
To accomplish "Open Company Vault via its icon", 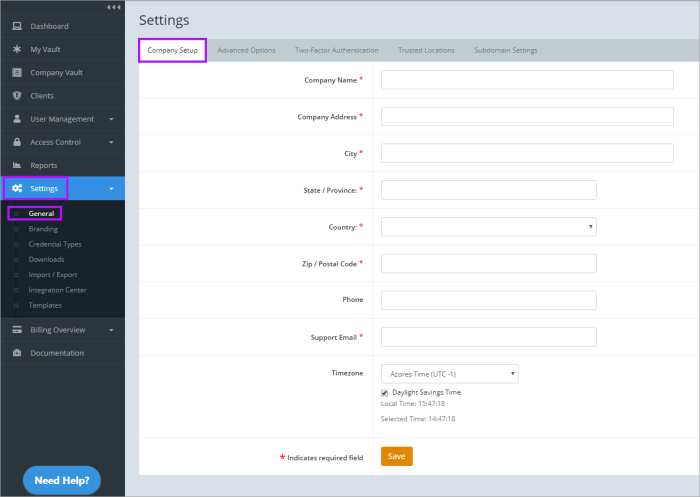I will (17, 73).
